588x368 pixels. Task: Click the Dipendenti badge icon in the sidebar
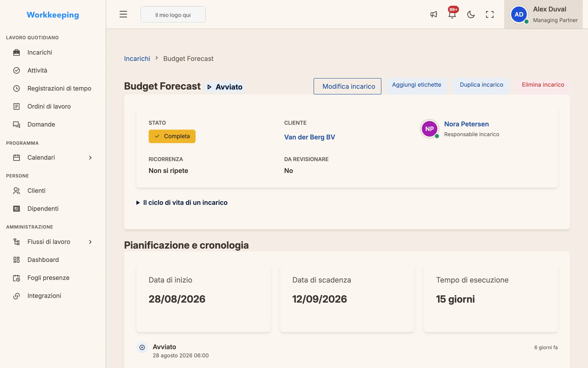pos(16,209)
